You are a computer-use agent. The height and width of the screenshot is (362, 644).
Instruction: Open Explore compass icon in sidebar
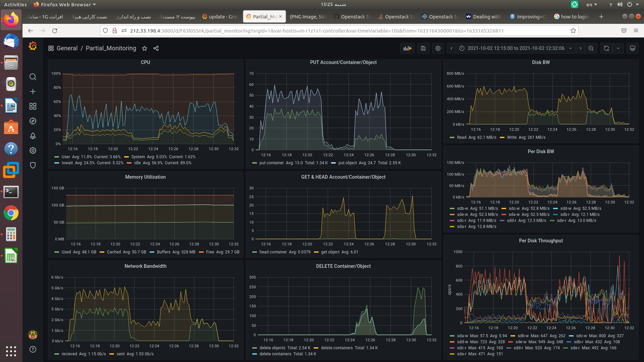pyautogui.click(x=33, y=121)
